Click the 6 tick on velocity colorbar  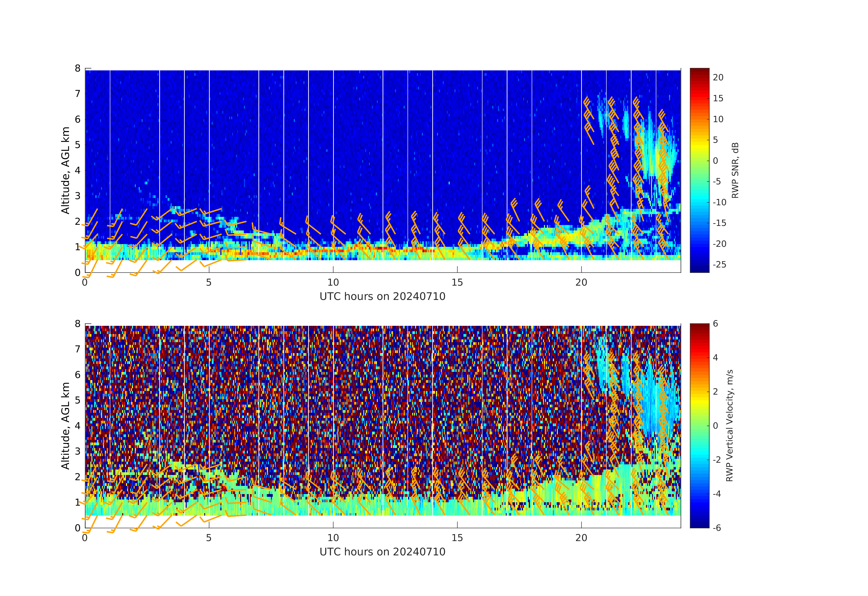715,324
